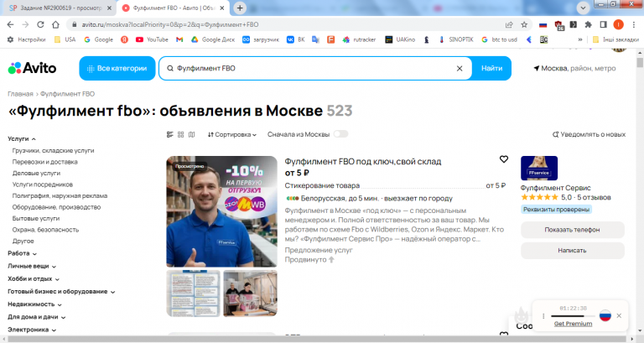Image resolution: width=644 pixels, height=343 pixels.
Task: Open Yandex bookmark icon
Action: pos(124,39)
